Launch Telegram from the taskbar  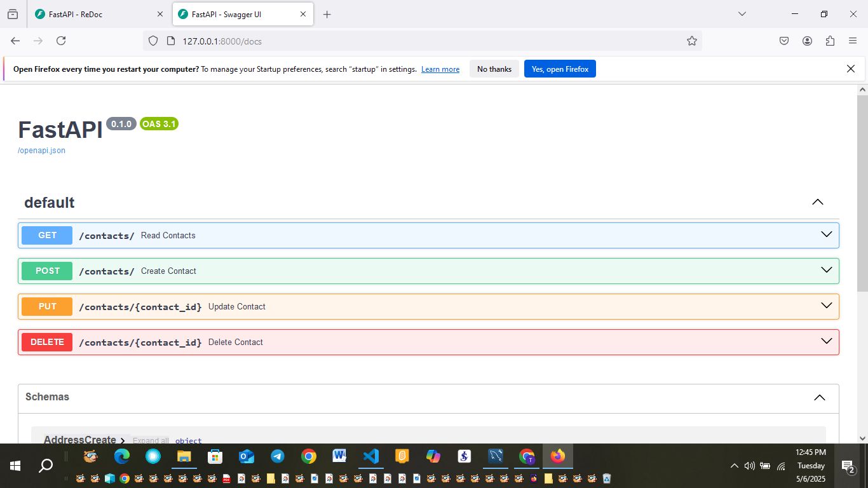(277, 456)
